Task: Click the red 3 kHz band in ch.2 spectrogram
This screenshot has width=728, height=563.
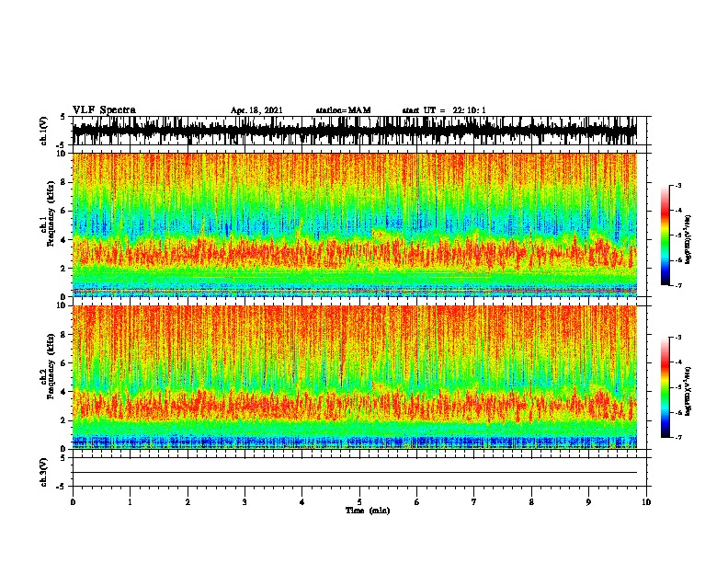Action: point(355,405)
